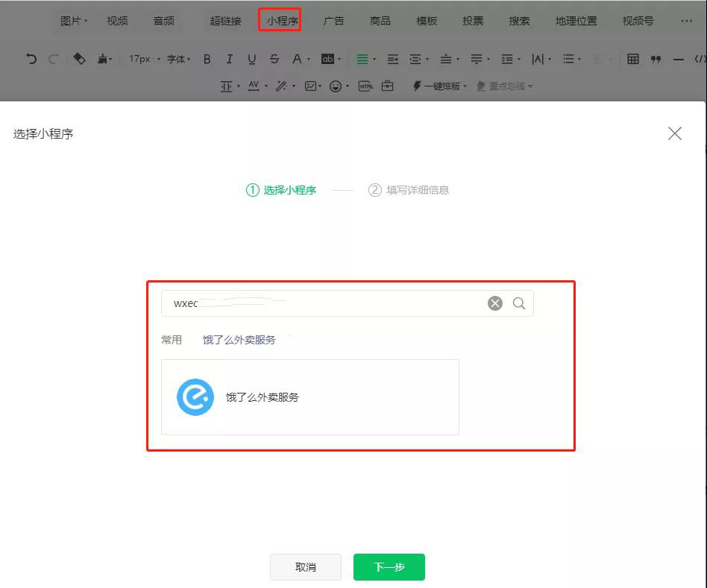Open the 字体 font family dropdown
Image resolution: width=707 pixels, height=588 pixels.
(178, 59)
